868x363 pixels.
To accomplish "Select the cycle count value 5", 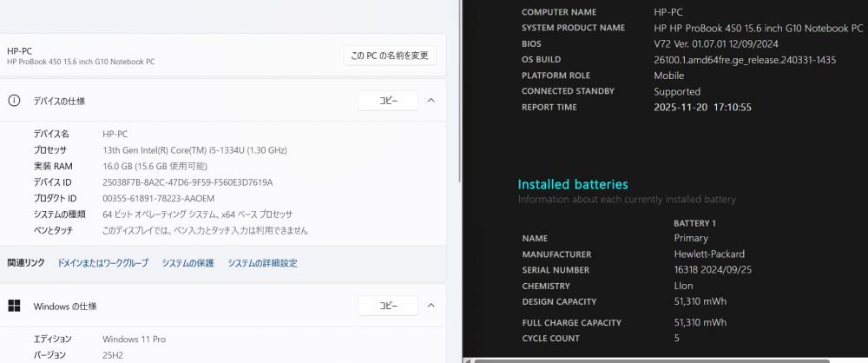I will (x=676, y=338).
